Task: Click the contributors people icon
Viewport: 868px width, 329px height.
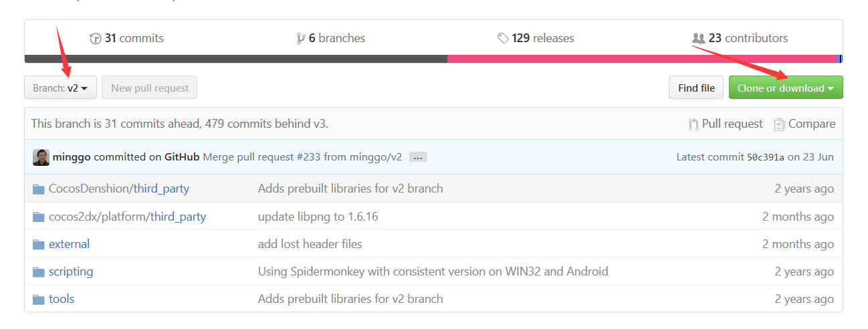Action: [699, 39]
